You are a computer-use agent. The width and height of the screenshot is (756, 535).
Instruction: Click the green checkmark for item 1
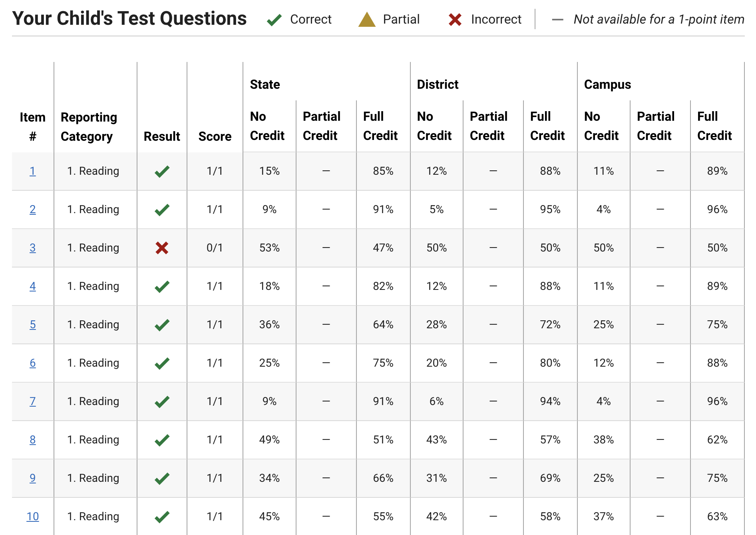pyautogui.click(x=162, y=172)
